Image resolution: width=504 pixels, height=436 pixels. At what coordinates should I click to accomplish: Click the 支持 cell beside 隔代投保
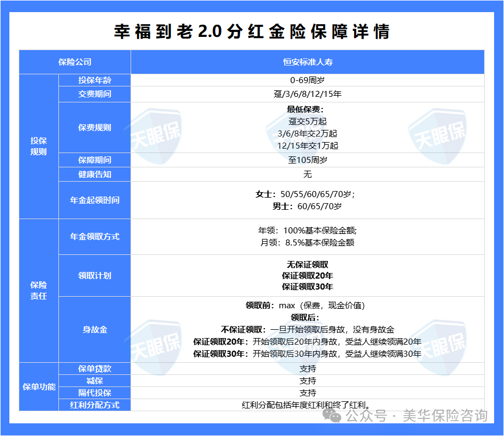pyautogui.click(x=308, y=393)
